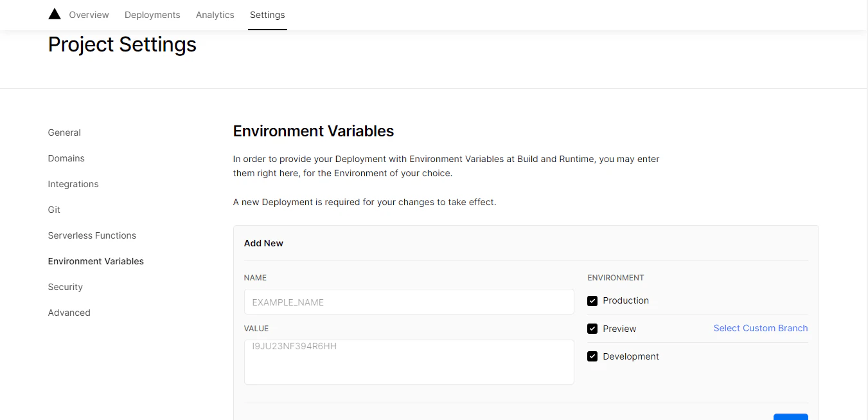Screen dimensions: 868x420
Task: Open the Advanced settings section
Action: [69, 313]
